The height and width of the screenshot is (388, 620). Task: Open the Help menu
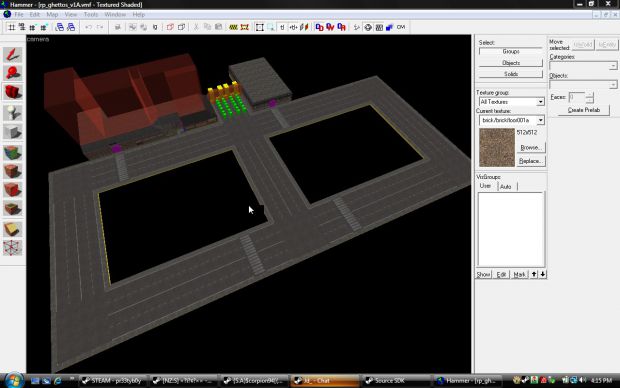click(138, 15)
